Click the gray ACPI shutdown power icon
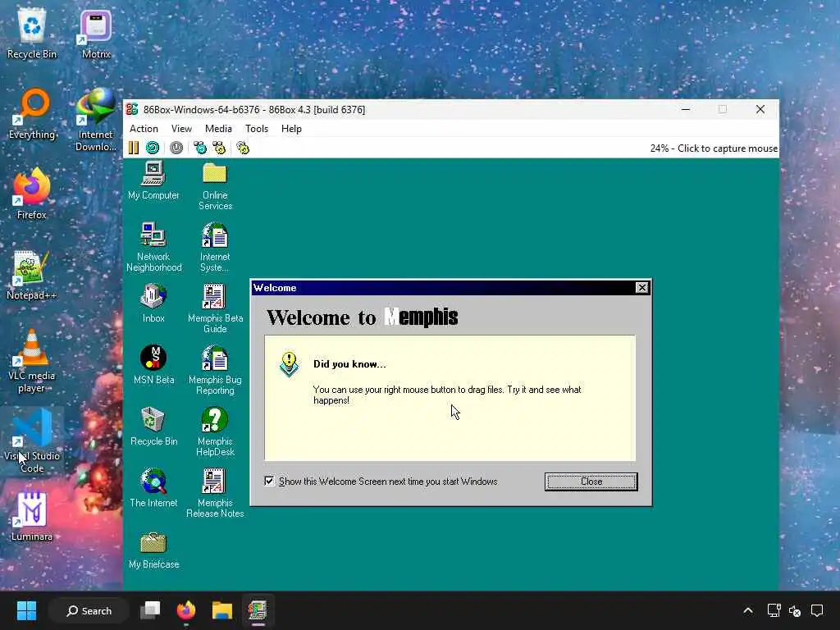 point(176,148)
